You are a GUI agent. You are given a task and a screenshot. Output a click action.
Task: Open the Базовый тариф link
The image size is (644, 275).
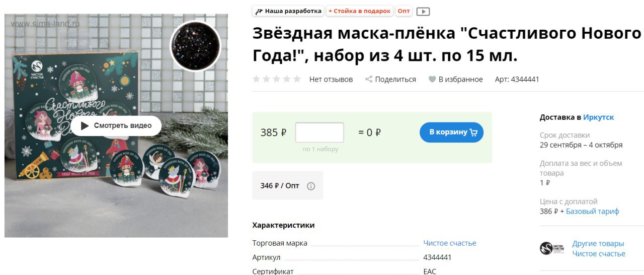593,212
